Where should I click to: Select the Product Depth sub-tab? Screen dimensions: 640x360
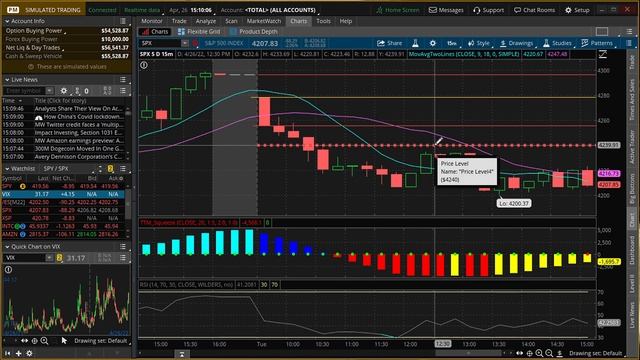[254, 31]
